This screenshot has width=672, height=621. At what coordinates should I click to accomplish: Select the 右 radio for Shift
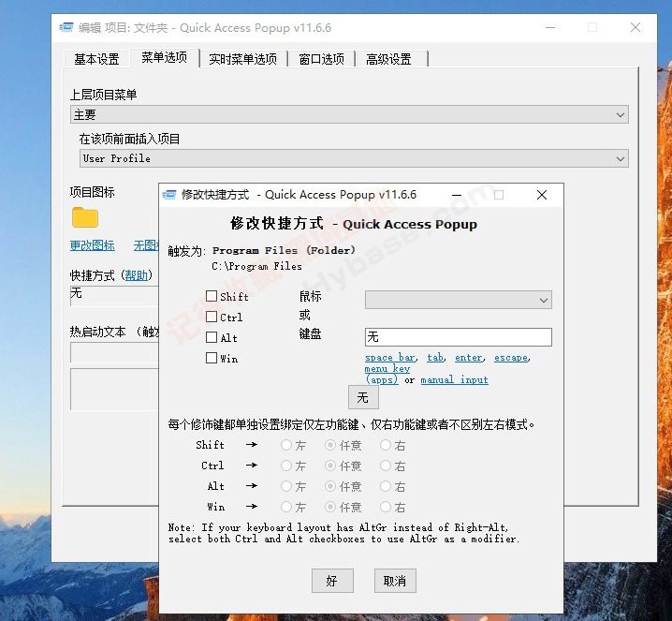tap(386, 445)
